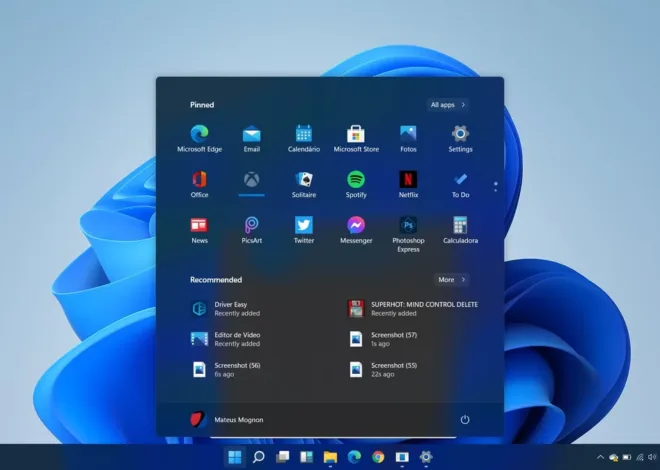Launch Spotify

click(356, 184)
